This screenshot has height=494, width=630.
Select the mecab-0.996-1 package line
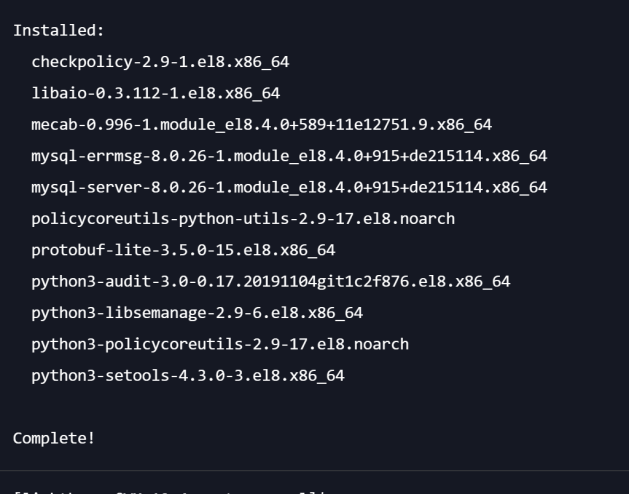tap(261, 124)
